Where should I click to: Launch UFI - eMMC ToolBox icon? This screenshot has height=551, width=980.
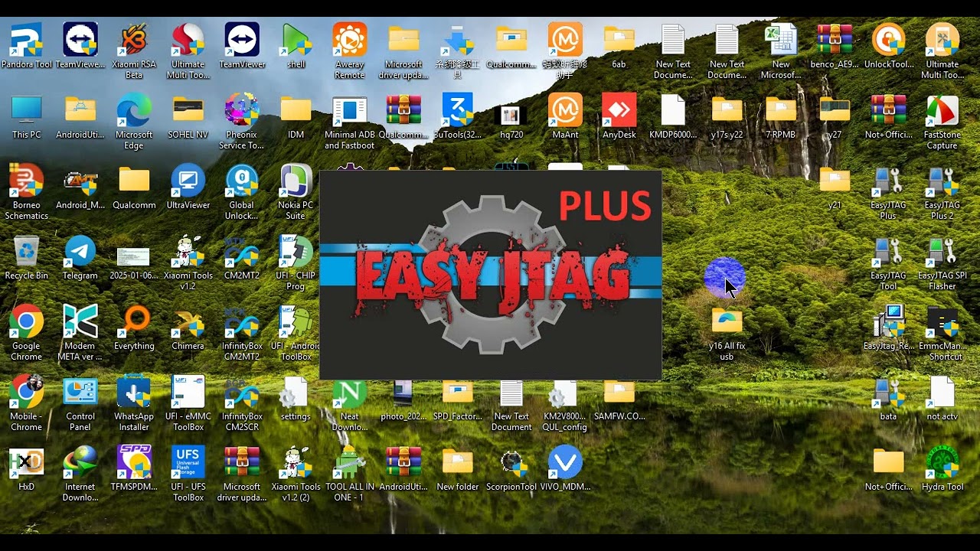point(188,403)
